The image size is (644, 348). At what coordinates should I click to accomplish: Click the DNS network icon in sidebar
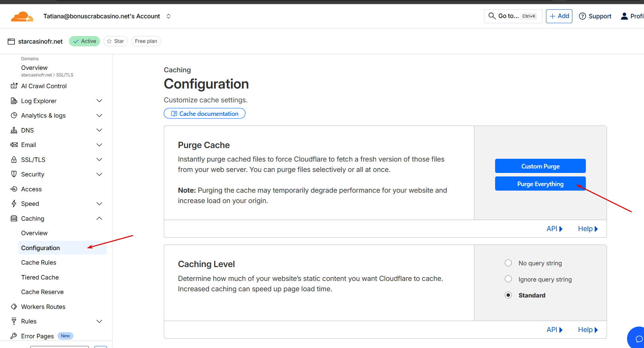14,130
